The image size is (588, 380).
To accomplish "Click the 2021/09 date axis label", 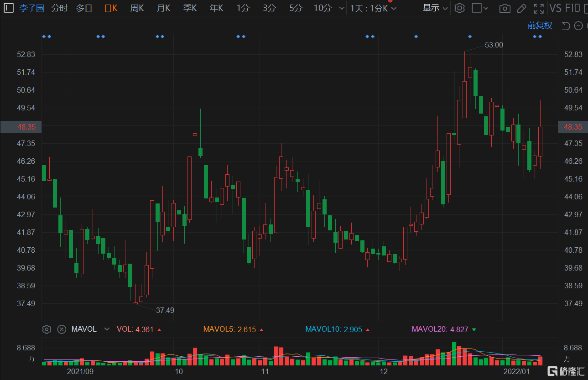I will [80, 372].
